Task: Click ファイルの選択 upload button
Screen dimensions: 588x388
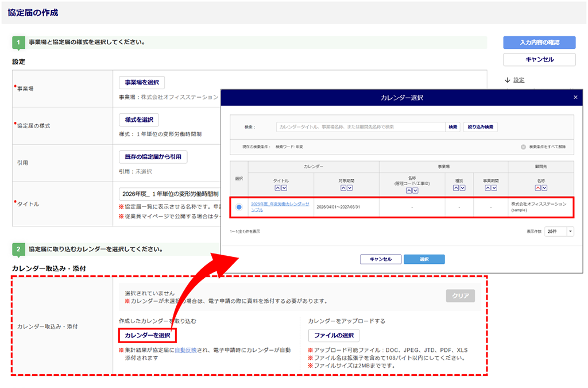Action: [x=334, y=335]
